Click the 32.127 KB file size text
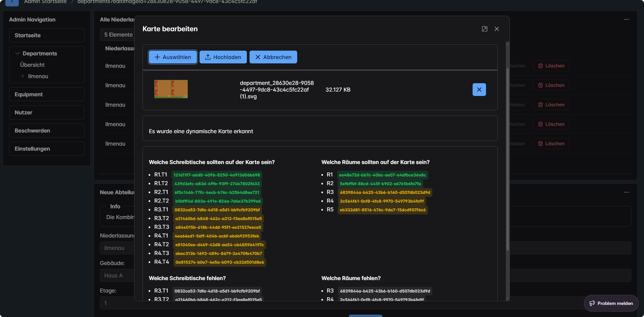Viewport: 644px width, 317px height. [x=338, y=90]
